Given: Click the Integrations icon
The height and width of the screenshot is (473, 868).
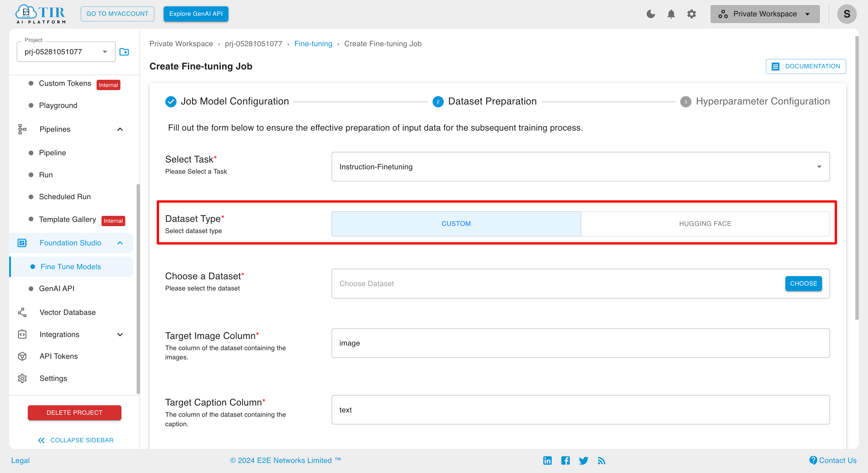Looking at the screenshot, I should (22, 334).
